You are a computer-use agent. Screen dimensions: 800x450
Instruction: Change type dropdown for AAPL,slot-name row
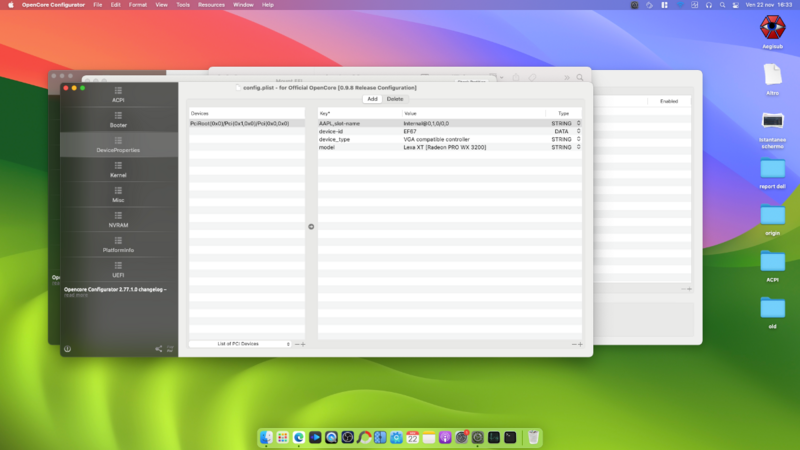click(x=578, y=123)
